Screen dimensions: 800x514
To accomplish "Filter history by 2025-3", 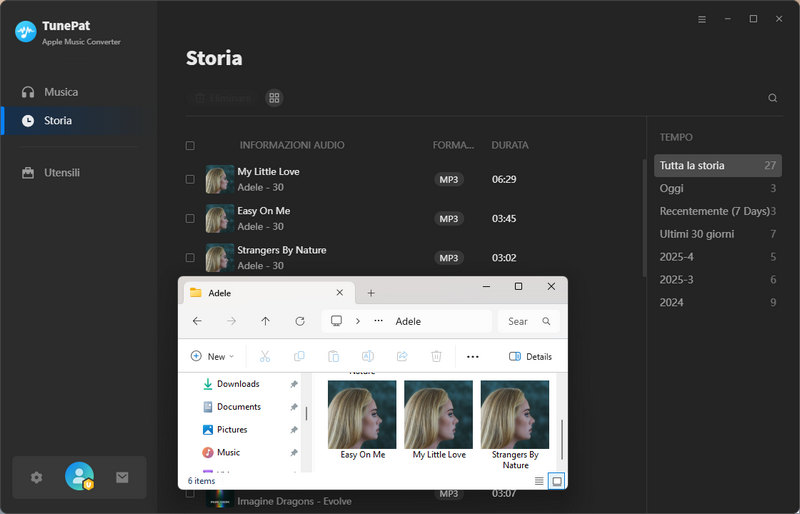I will point(717,280).
